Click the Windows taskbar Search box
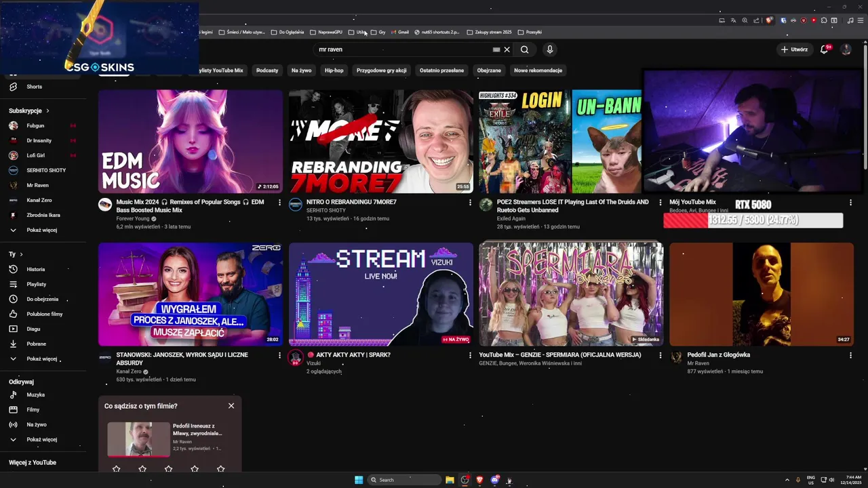The image size is (868, 488). click(404, 480)
